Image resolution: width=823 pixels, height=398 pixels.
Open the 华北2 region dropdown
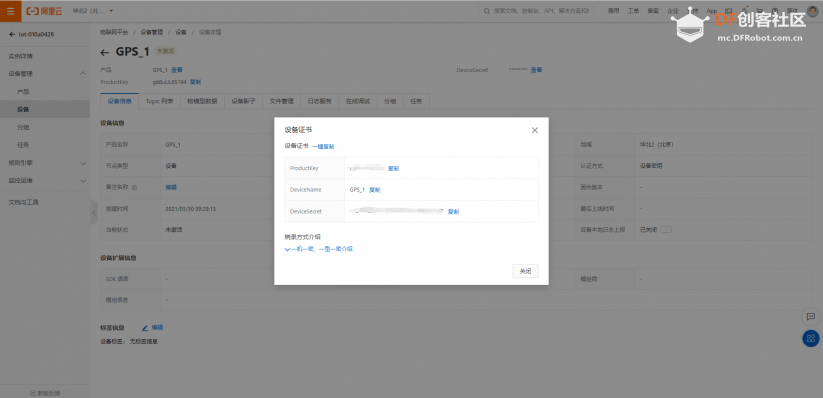(x=92, y=11)
